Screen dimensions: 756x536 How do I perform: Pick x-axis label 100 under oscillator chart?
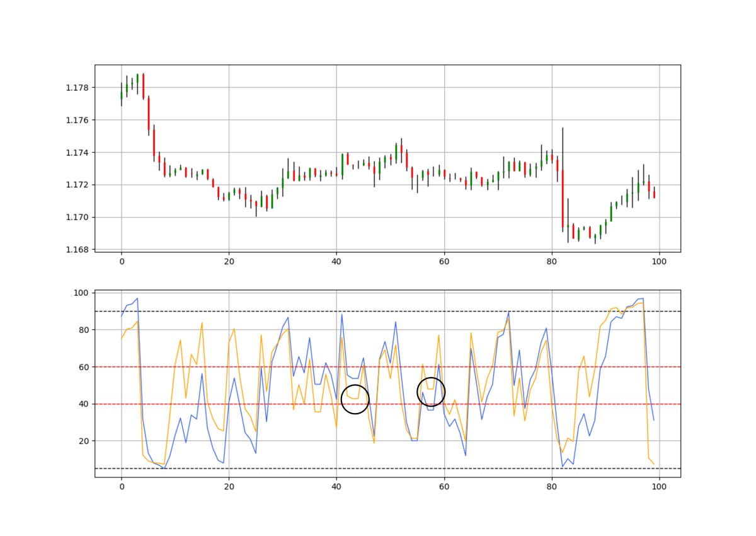[x=659, y=487]
